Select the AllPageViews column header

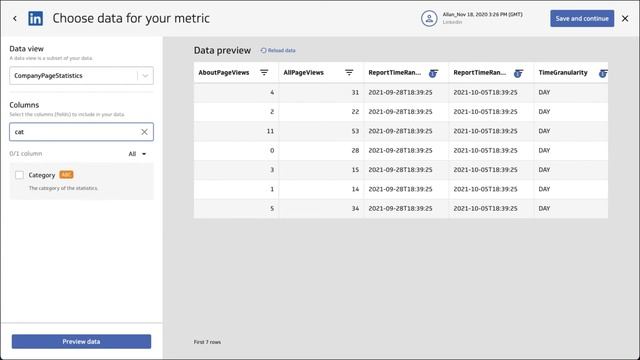tap(303, 73)
